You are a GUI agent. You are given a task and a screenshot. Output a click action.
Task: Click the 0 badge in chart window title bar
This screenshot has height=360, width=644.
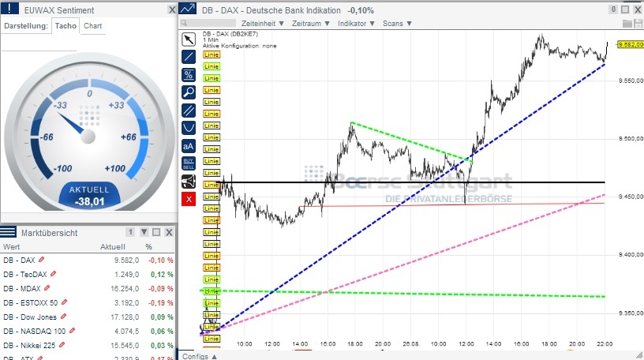click(x=613, y=9)
